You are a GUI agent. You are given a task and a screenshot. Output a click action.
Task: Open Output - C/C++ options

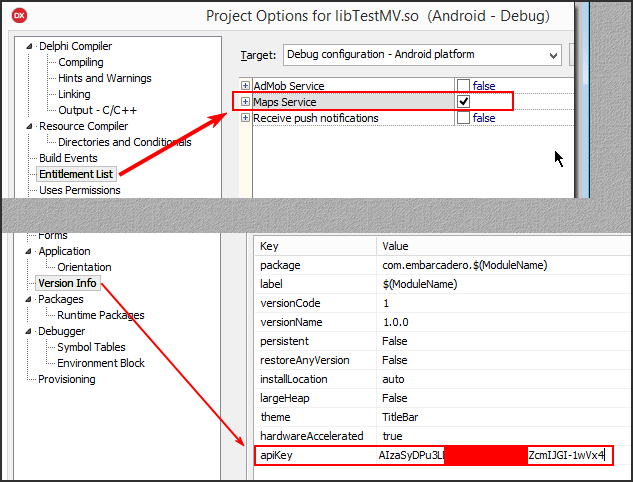pos(97,110)
